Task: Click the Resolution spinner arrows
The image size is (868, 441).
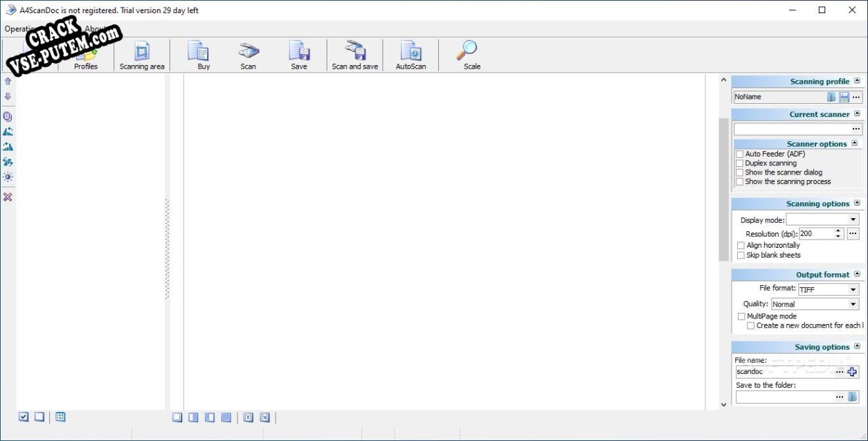Action: tap(839, 234)
